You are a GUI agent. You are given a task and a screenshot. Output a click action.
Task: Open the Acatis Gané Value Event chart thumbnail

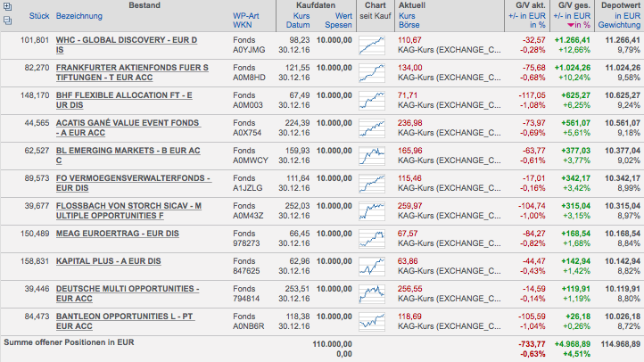pyautogui.click(x=374, y=127)
